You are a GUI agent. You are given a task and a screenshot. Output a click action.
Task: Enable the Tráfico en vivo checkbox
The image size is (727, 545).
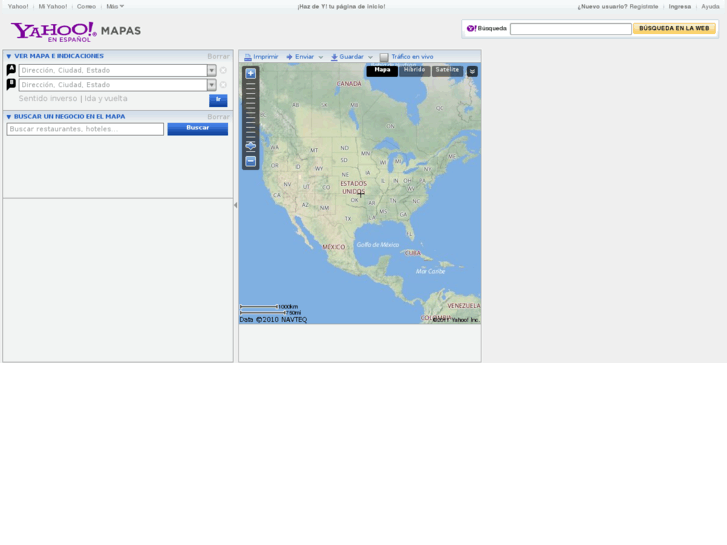(x=384, y=58)
